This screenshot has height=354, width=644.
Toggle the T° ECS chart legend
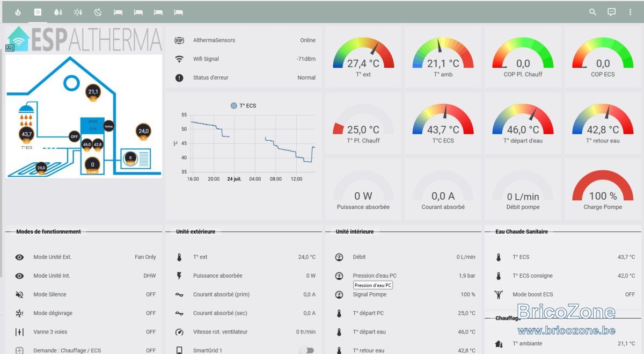(x=243, y=106)
